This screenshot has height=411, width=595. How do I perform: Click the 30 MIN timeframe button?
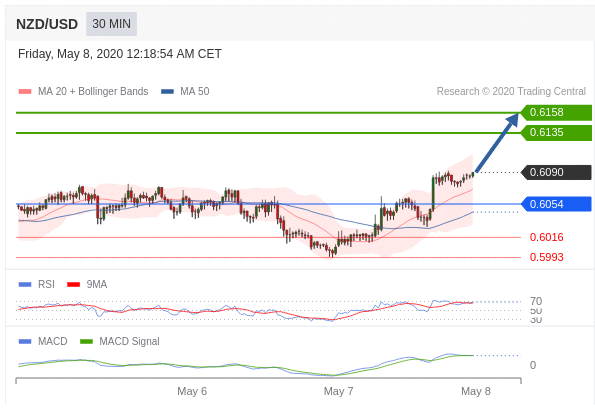111,24
